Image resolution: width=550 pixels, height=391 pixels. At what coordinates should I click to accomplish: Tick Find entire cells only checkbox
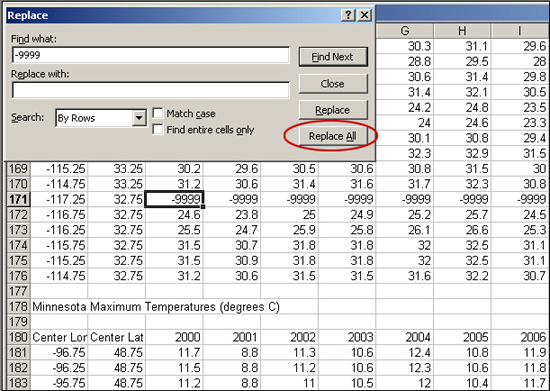(158, 129)
